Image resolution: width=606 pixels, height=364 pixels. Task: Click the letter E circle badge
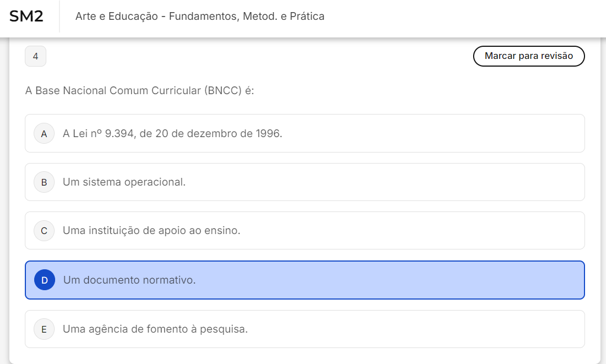(x=44, y=329)
